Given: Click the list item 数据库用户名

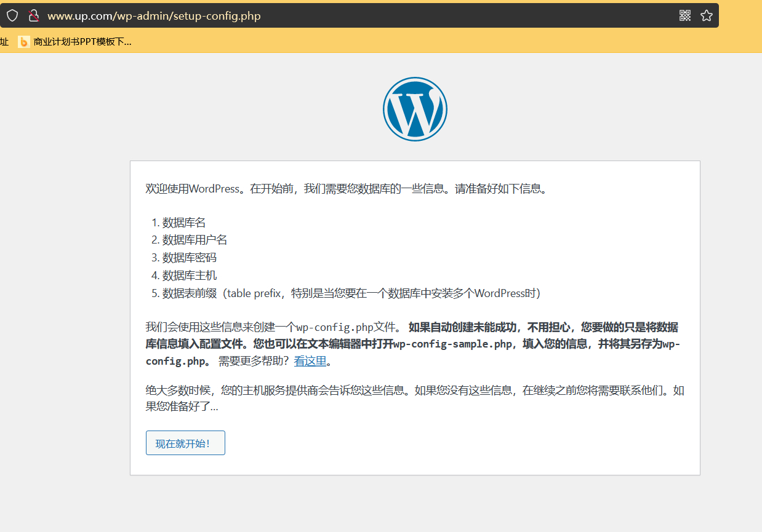Looking at the screenshot, I should 195,240.
